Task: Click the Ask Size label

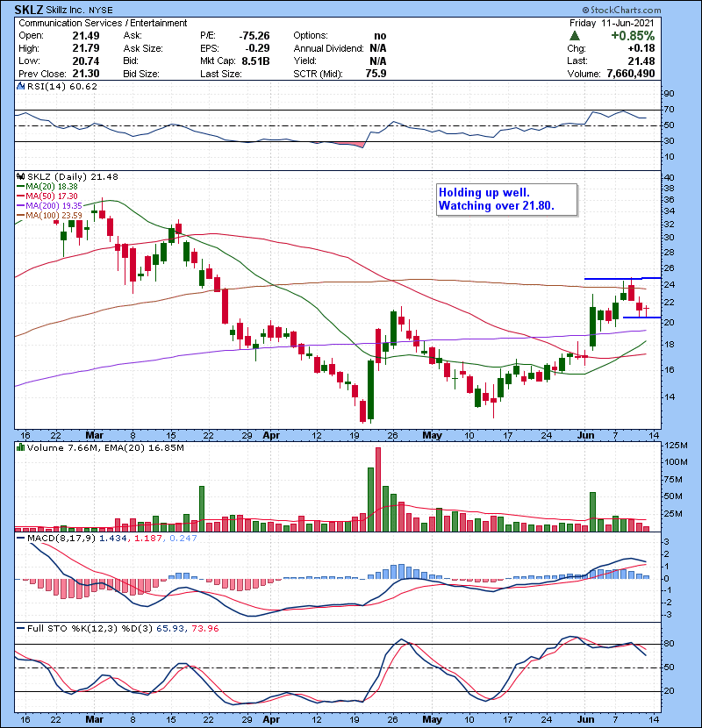Action: 143,48
